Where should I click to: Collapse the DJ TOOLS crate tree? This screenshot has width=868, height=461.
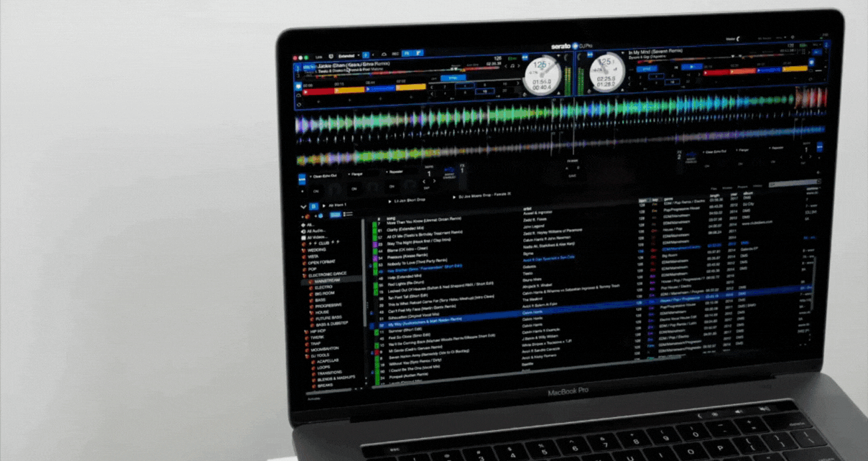point(307,355)
